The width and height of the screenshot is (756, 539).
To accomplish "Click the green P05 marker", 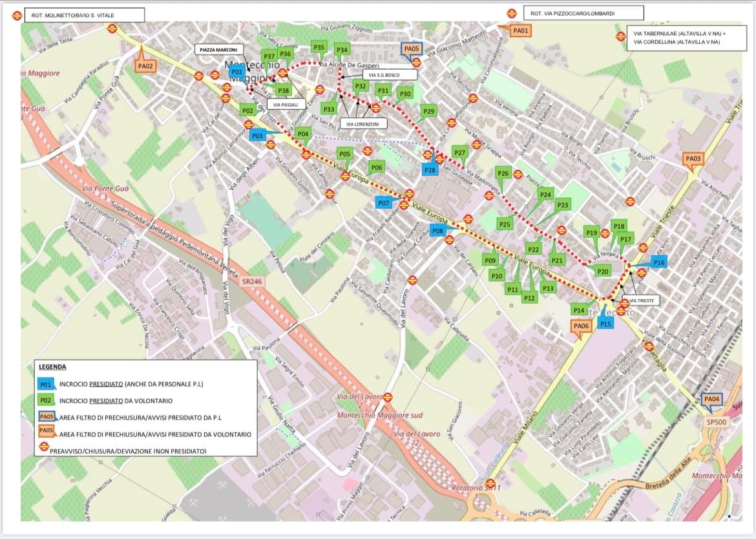I will click(345, 154).
